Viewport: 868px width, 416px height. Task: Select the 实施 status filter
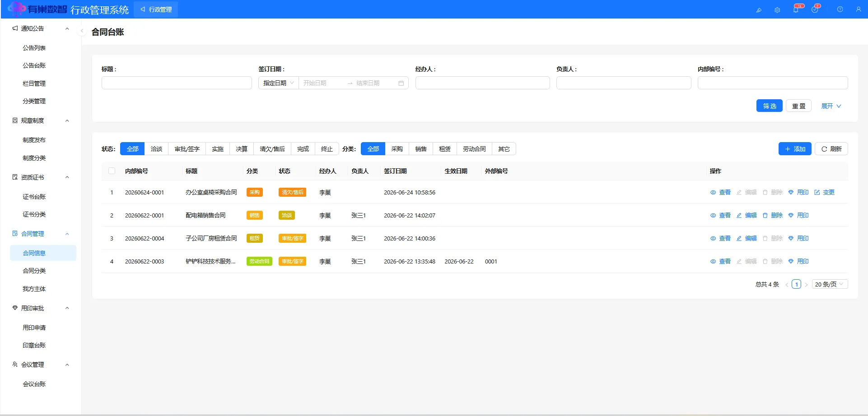[218, 149]
